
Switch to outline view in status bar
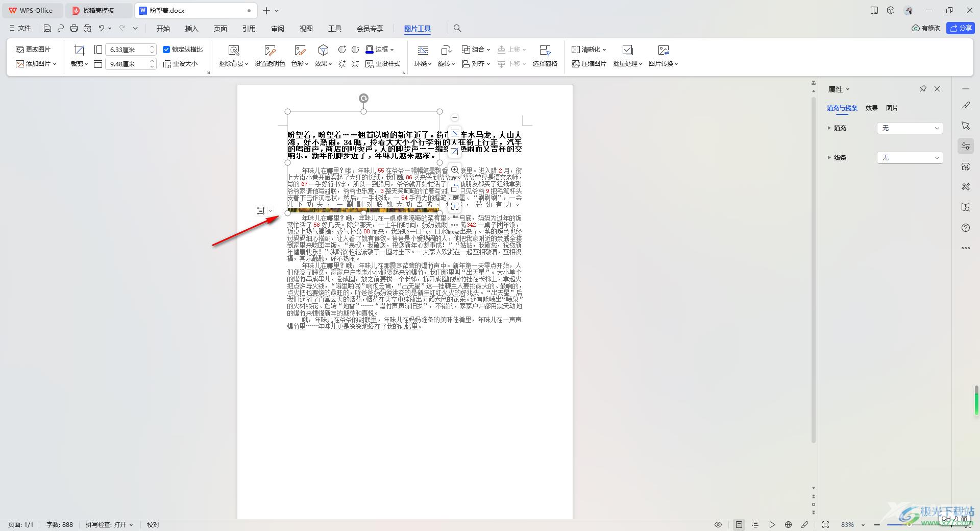coord(755,524)
